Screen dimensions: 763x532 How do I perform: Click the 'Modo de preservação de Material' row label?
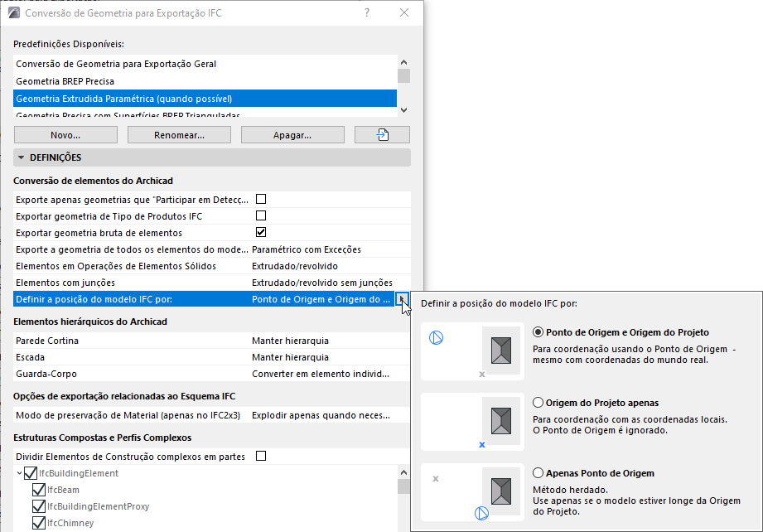coord(128,415)
